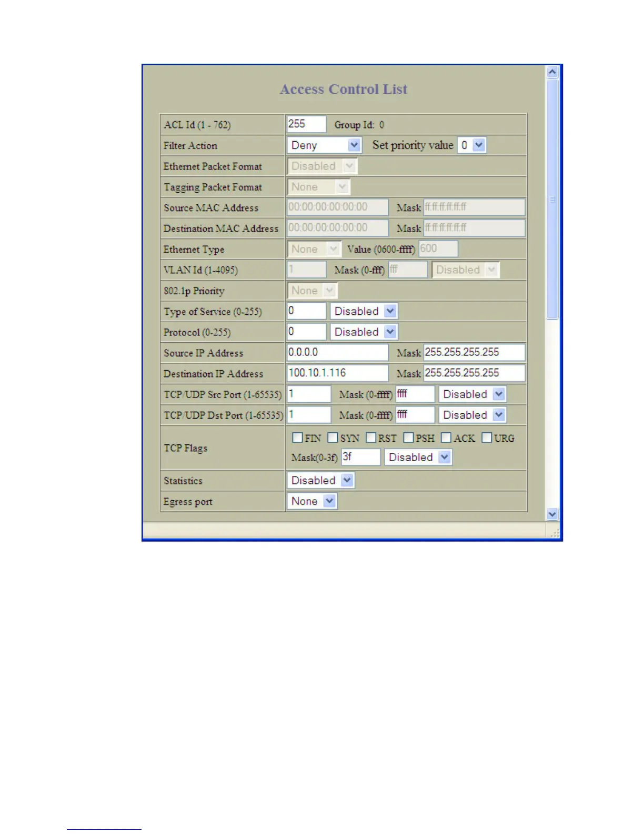Tick the PSH TCP flag checkbox

[x=409, y=438]
